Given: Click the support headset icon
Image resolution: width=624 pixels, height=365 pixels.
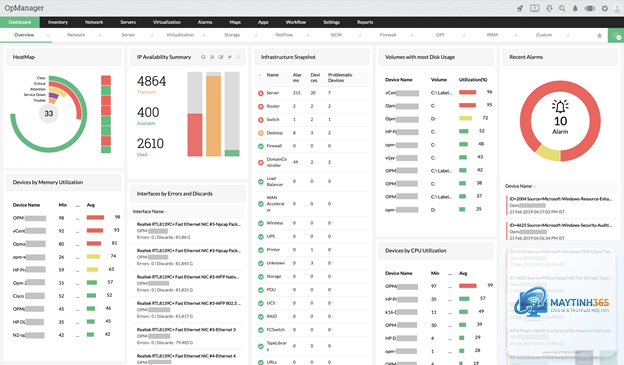Looking at the screenshot, I should 549,8.
